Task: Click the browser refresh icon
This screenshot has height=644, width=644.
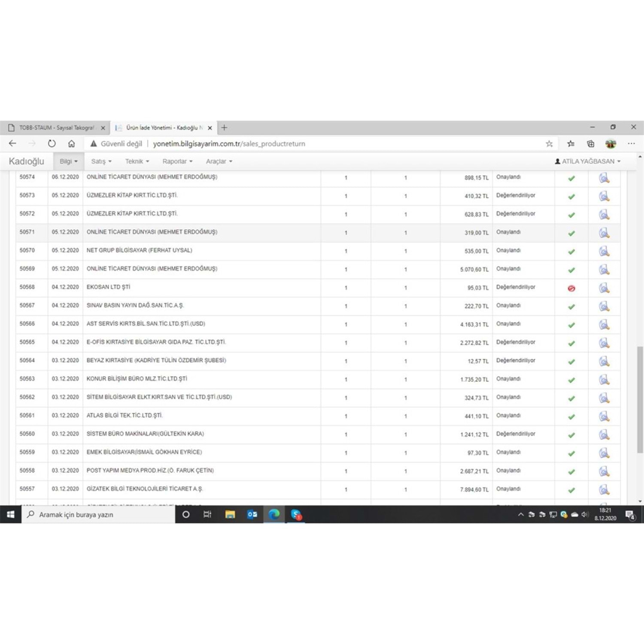Action: click(52, 144)
